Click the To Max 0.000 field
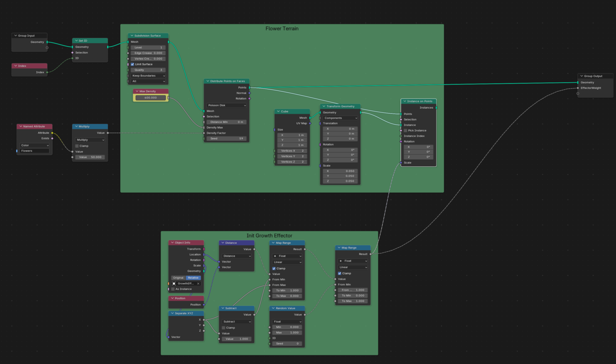The image size is (616, 364). click(287, 296)
